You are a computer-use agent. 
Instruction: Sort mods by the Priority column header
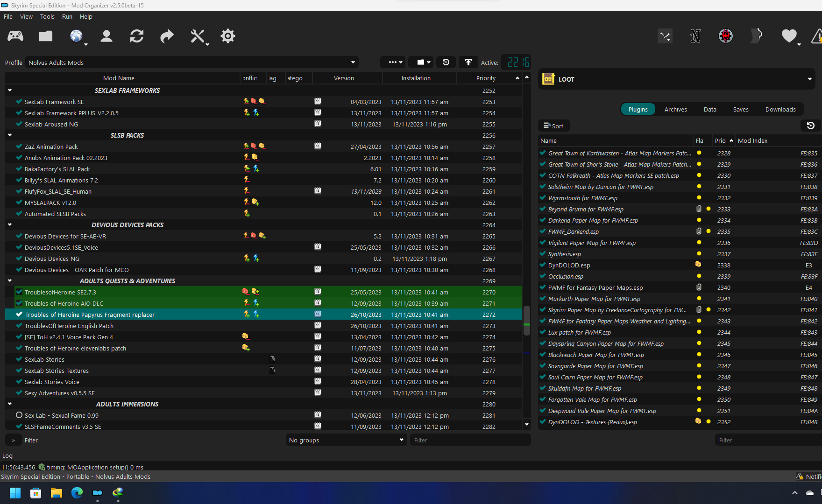pos(489,78)
